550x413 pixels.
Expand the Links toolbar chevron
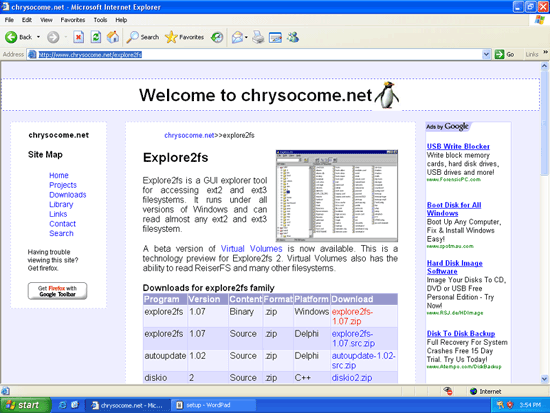coord(545,53)
